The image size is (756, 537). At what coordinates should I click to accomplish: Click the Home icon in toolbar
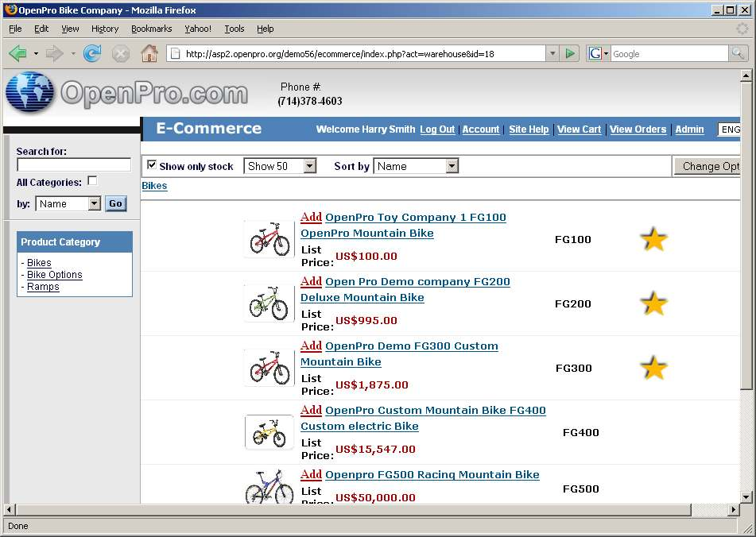click(x=149, y=53)
